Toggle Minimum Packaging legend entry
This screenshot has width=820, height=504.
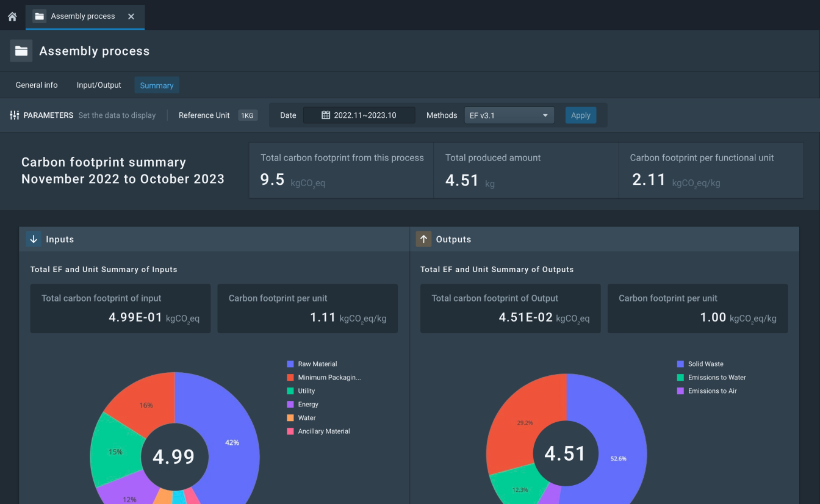point(324,377)
